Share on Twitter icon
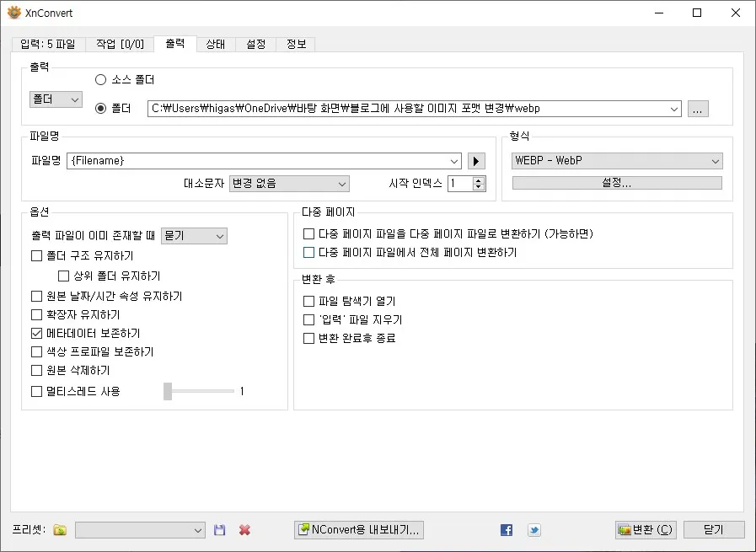The width and height of the screenshot is (756, 552). [534, 530]
